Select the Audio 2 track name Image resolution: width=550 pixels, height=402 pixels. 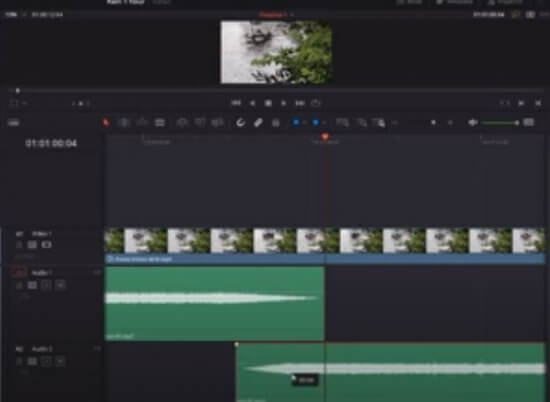(42, 349)
